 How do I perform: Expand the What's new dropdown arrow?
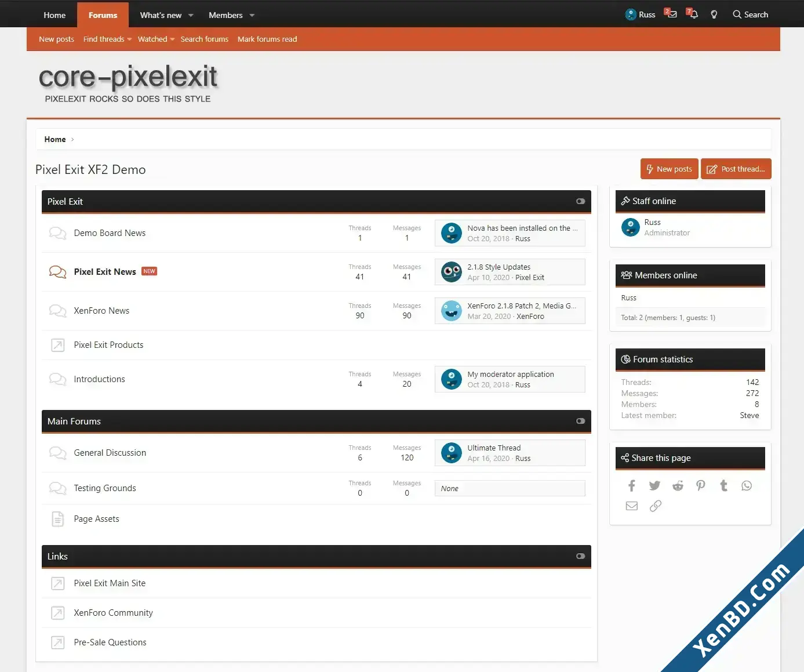[191, 16]
